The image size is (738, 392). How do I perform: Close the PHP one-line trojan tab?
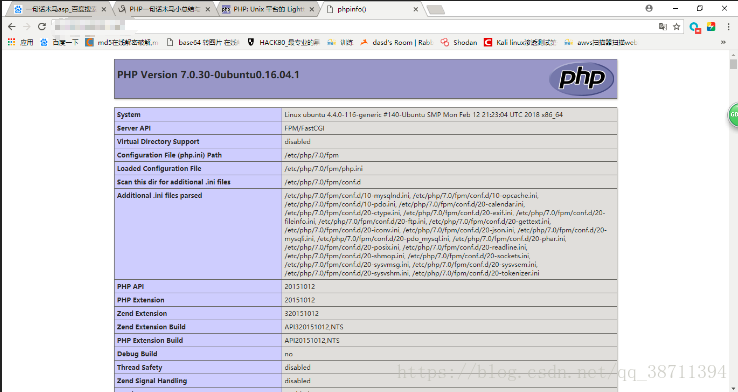208,9
